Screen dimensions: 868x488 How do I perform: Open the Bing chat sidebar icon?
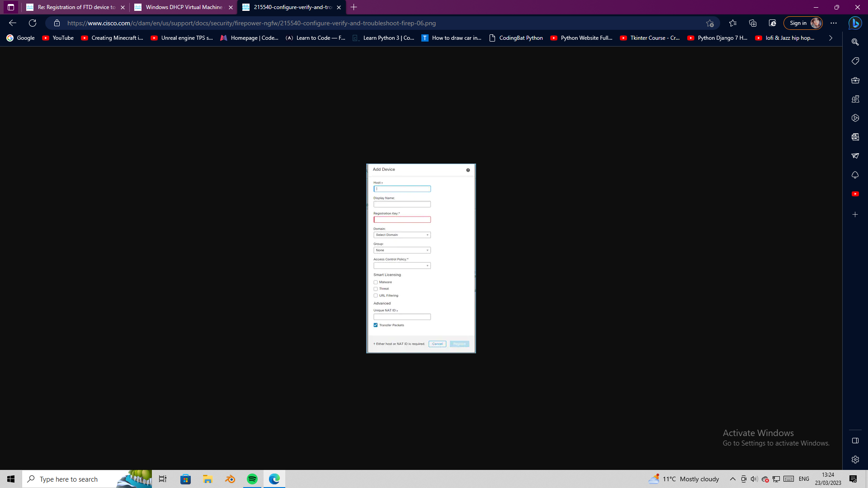(x=855, y=23)
